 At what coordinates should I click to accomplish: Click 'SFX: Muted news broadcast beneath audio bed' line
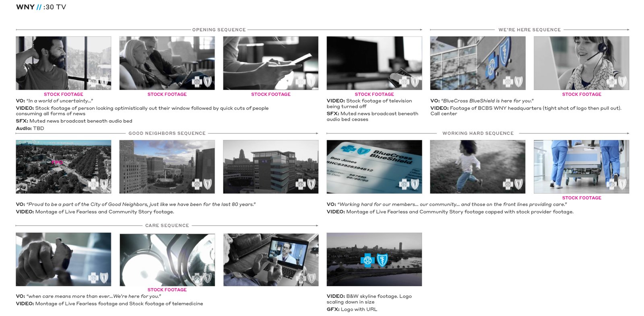[74, 121]
